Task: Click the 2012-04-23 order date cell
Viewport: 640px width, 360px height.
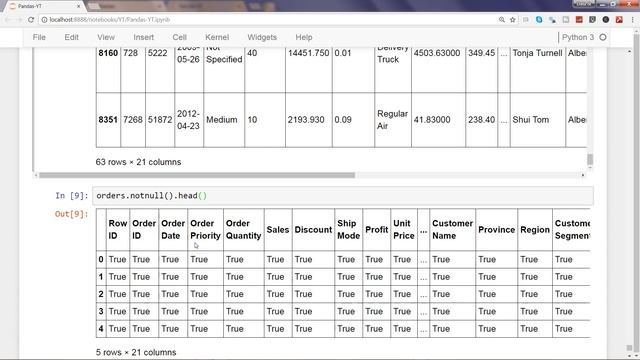Action: click(189, 120)
